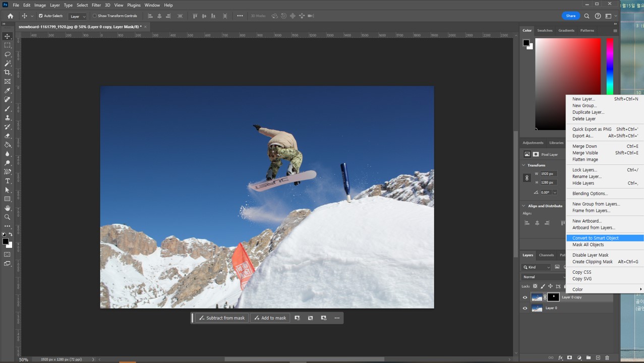Open search with the magnifier icon
The width and height of the screenshot is (644, 363).
[x=587, y=16]
